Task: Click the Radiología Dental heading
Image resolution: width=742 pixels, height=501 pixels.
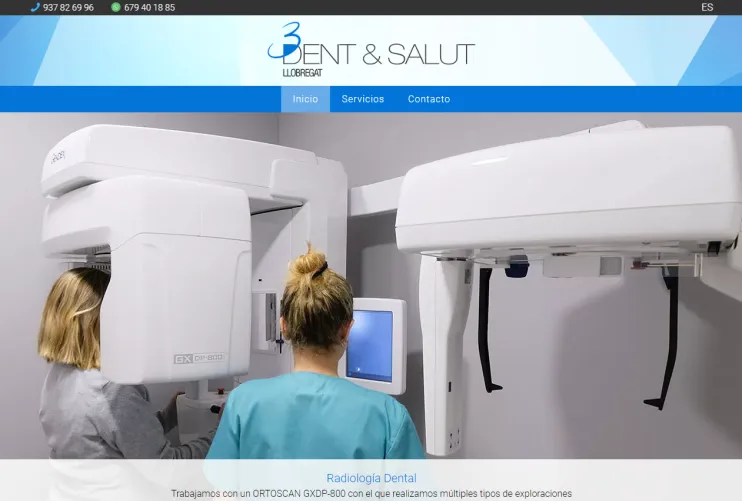Action: click(x=371, y=478)
